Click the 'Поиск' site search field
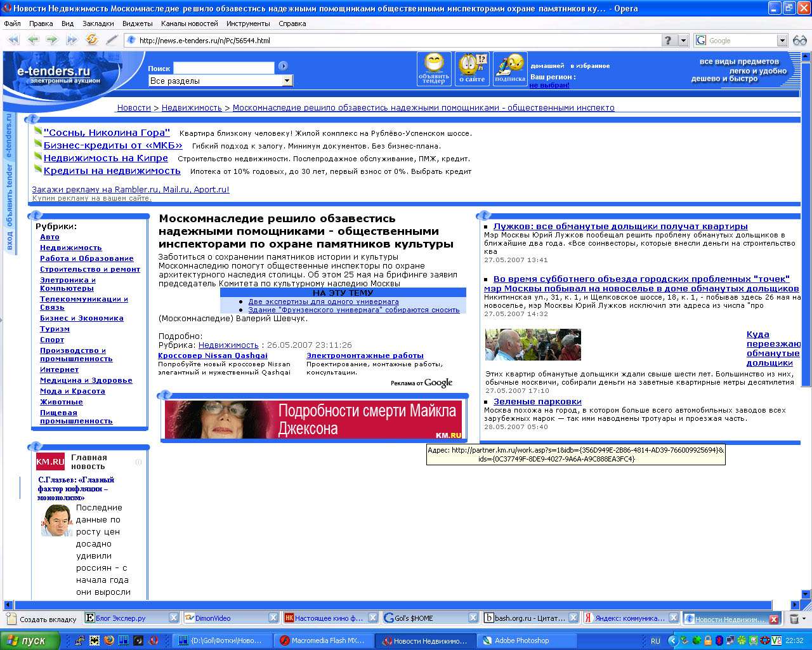Screen dimensions: 812x650 (224, 67)
